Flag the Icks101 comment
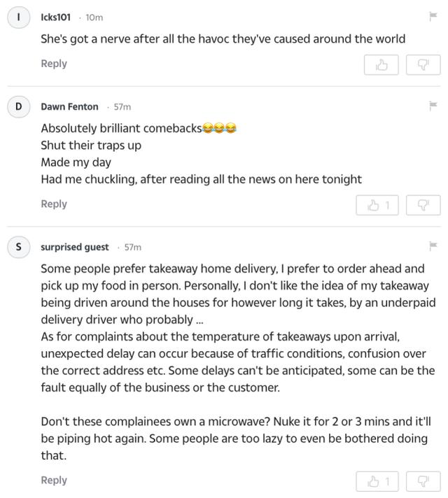 click(433, 16)
